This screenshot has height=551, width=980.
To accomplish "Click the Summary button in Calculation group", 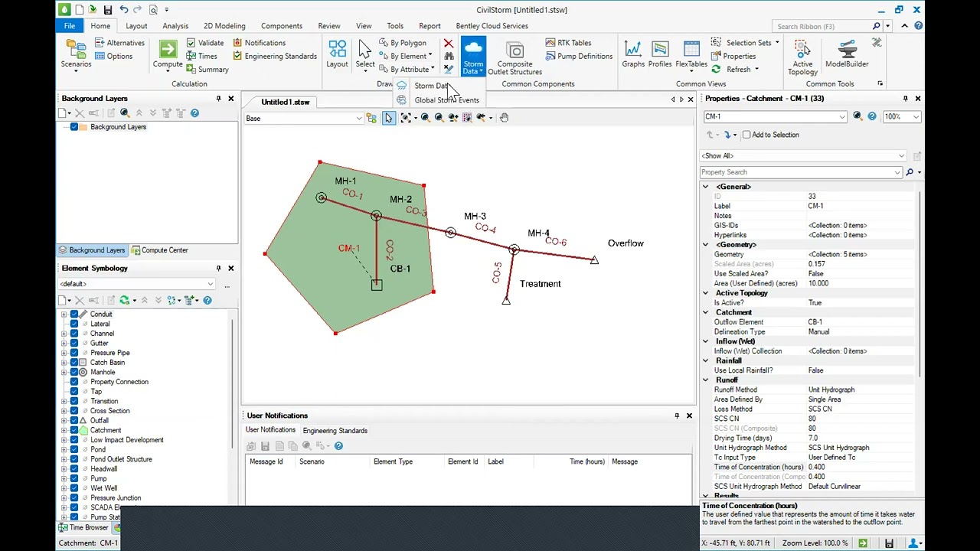I will coord(207,70).
